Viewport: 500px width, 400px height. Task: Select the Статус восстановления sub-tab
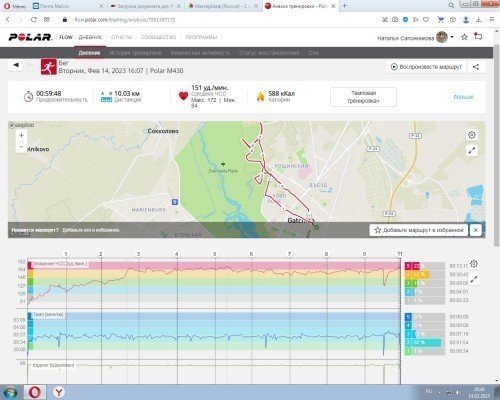click(269, 53)
